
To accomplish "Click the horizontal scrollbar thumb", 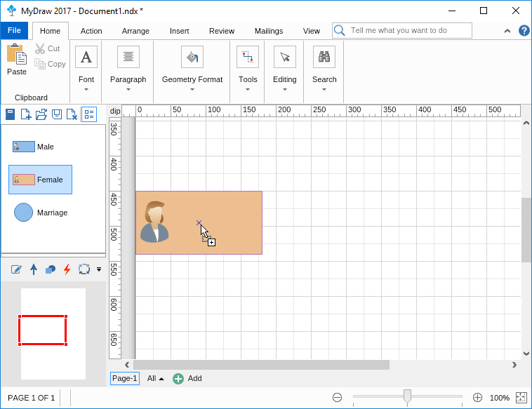I will [261, 365].
